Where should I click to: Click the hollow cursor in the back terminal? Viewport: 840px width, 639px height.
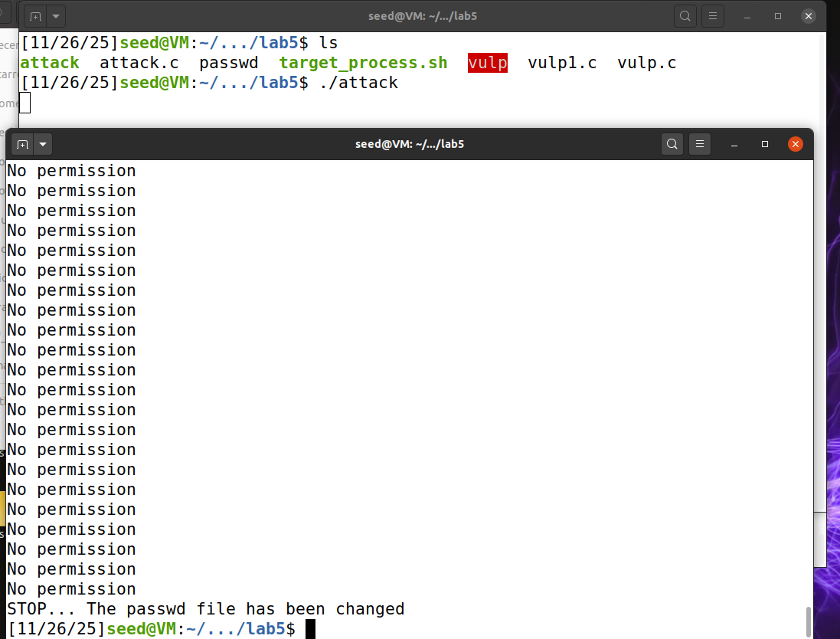point(25,103)
